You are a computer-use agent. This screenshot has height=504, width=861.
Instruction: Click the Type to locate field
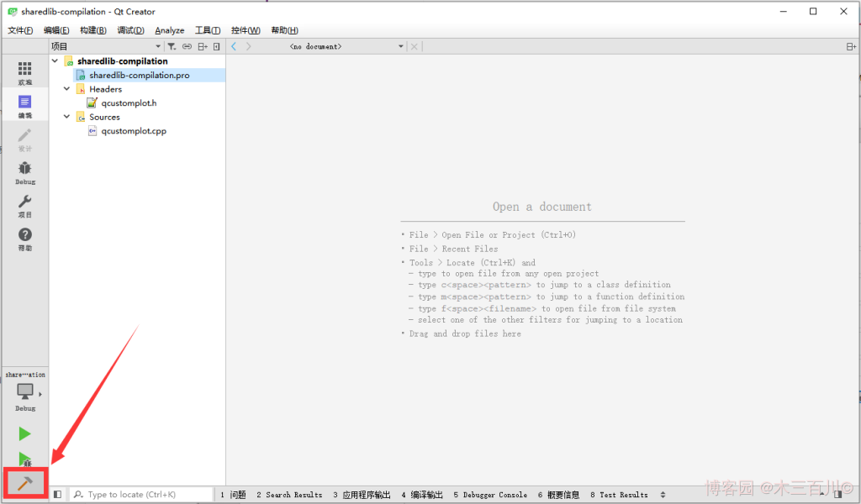point(143,495)
